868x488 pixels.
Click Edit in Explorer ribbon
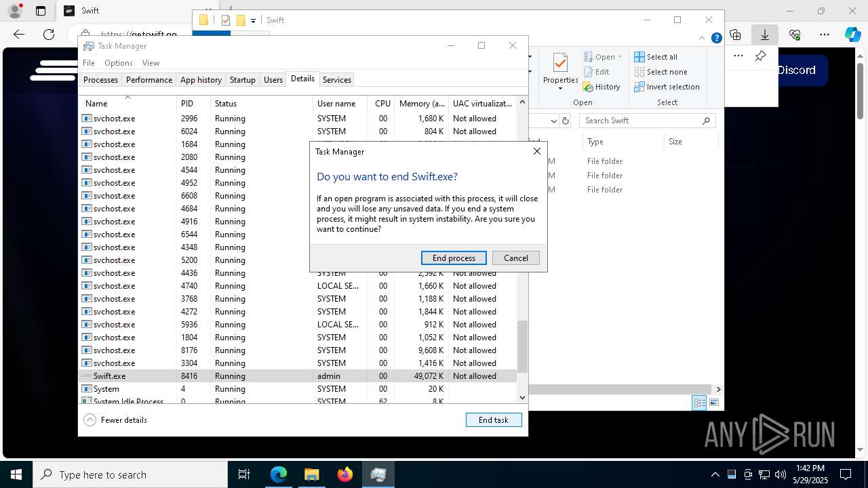tap(596, 72)
